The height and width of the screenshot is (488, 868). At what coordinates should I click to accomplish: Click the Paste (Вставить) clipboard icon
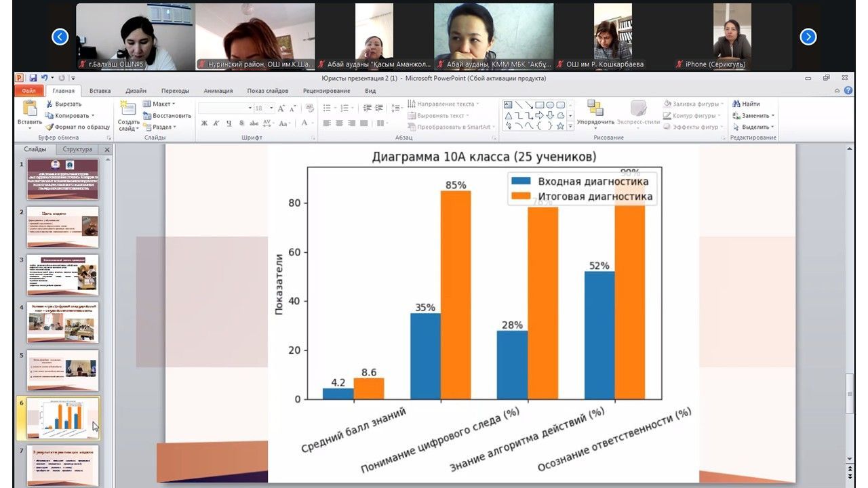click(x=29, y=108)
